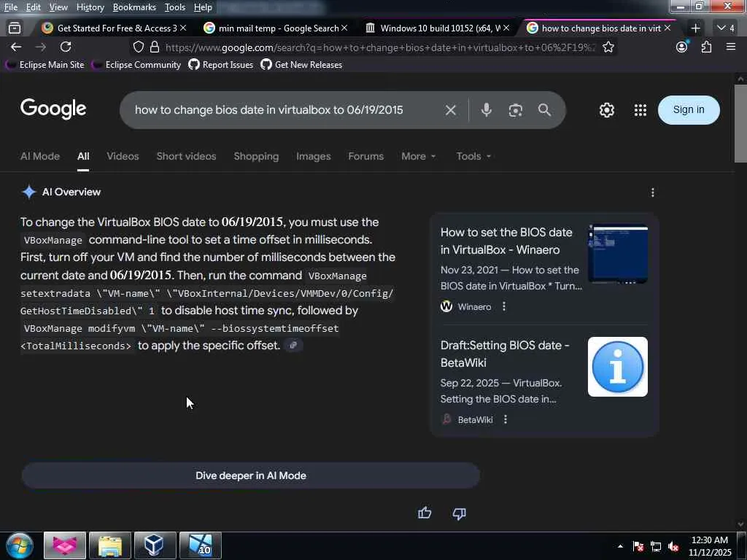
Task: Click the thumbs down feedback icon
Action: pyautogui.click(x=460, y=513)
